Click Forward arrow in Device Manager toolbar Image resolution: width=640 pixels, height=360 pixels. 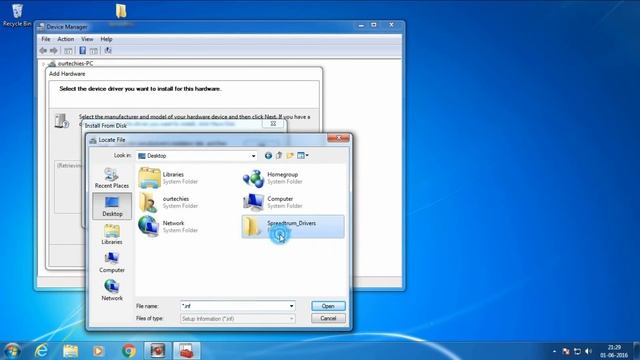coord(53,51)
